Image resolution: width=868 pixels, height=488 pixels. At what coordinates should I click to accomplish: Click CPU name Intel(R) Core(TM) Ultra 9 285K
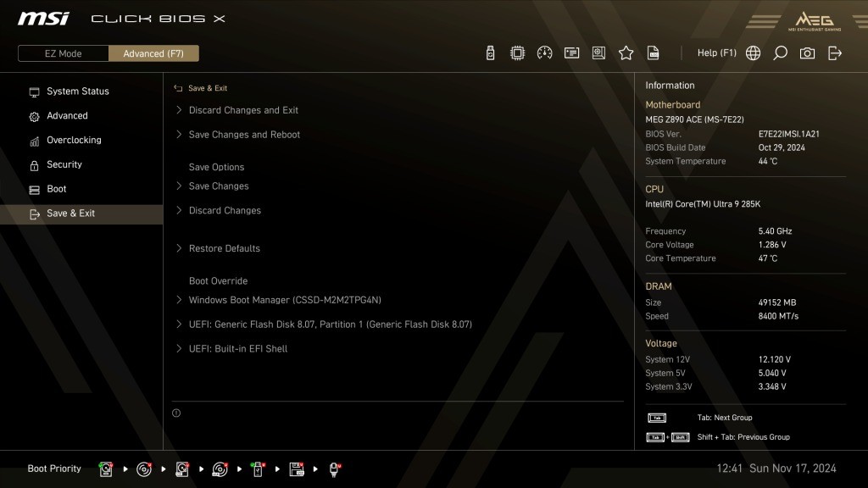tap(703, 204)
